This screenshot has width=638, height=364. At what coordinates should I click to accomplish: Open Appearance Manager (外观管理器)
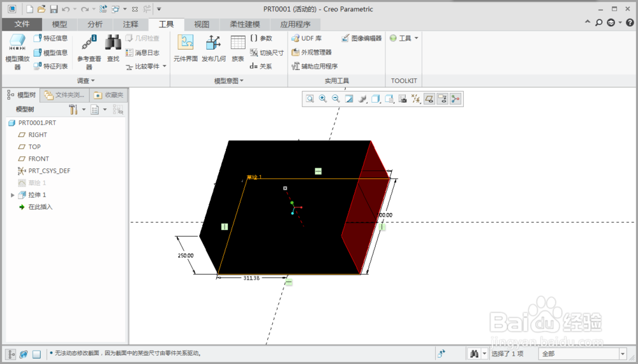click(311, 52)
